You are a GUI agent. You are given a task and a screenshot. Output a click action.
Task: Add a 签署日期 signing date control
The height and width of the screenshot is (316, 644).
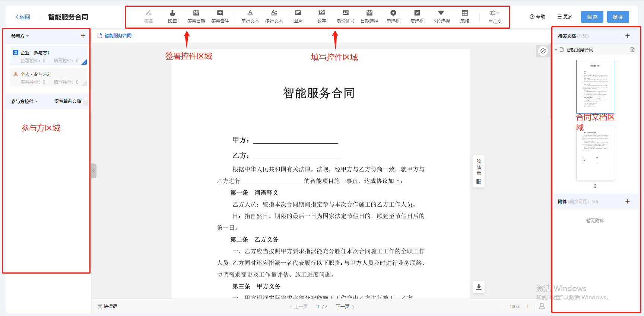[196, 17]
